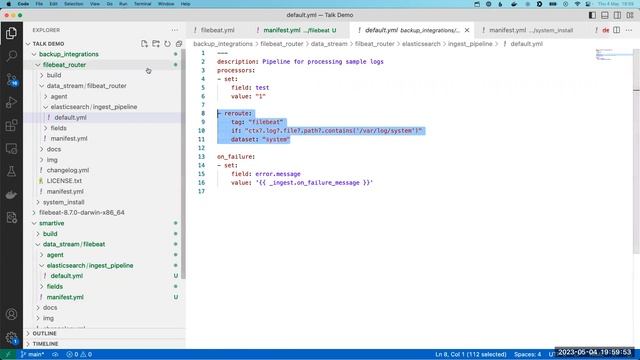This screenshot has width=640, height=360.
Task: Expand the filebeat-8.7.0-darwin-x86_64 folder
Action: 82,213
